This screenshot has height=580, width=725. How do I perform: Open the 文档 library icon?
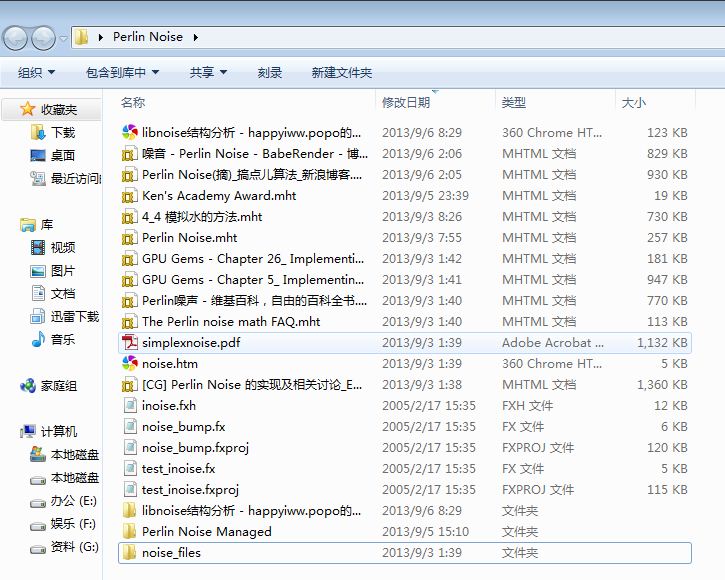point(37,293)
